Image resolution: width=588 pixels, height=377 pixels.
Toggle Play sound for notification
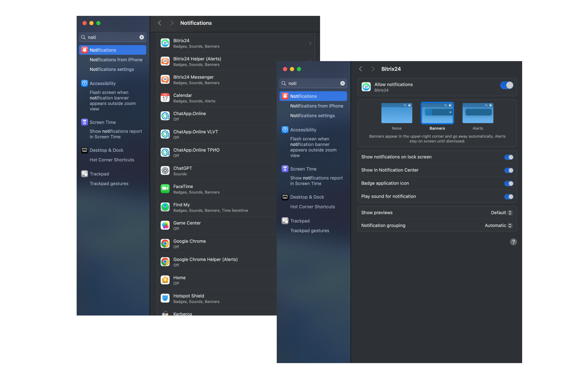click(x=509, y=197)
